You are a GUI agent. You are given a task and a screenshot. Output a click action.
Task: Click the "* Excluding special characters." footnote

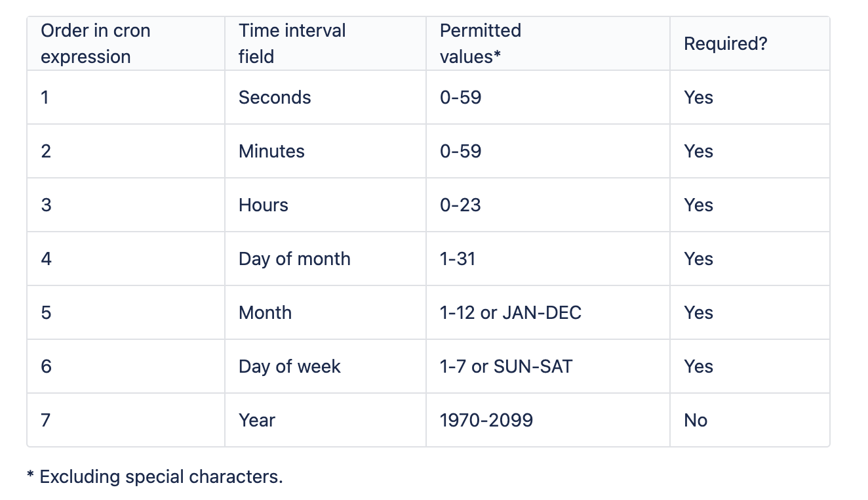(x=155, y=477)
